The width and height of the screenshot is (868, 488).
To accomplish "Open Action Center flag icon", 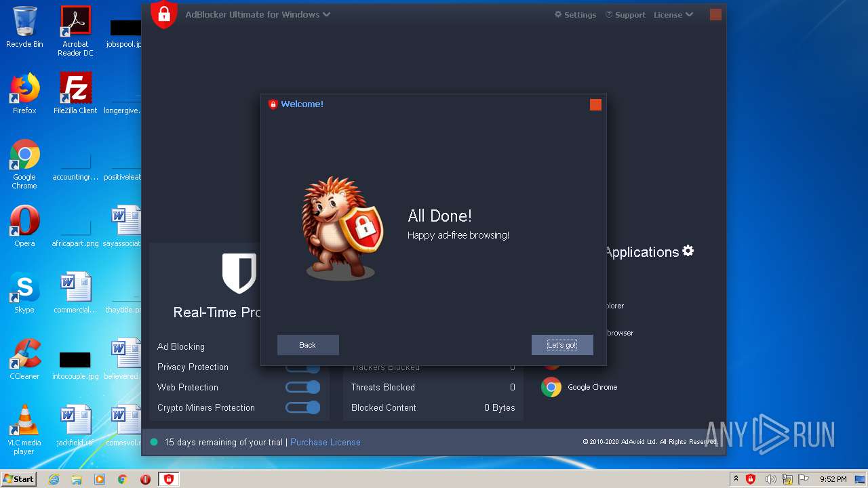I will click(x=805, y=479).
